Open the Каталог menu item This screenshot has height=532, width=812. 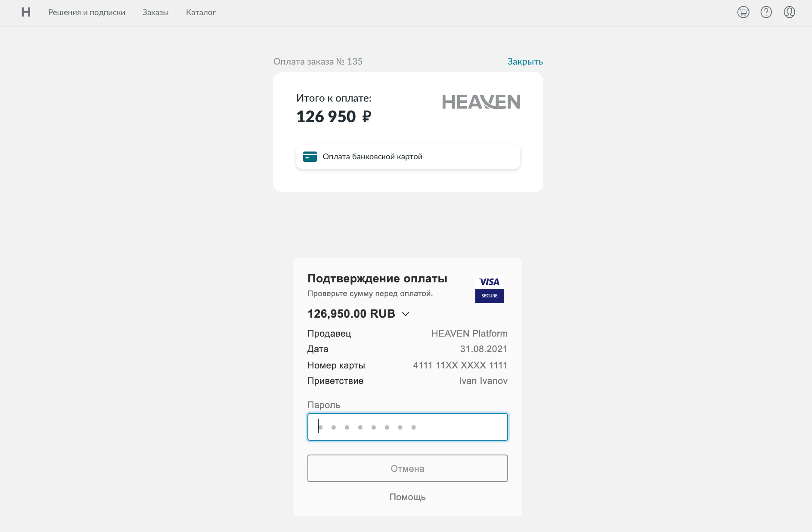201,12
